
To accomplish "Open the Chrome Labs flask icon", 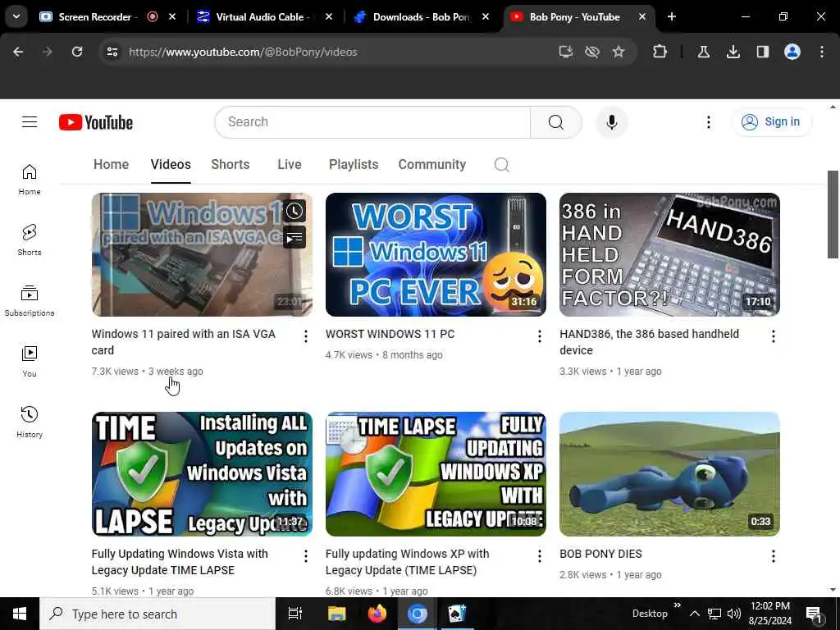I will click(703, 52).
